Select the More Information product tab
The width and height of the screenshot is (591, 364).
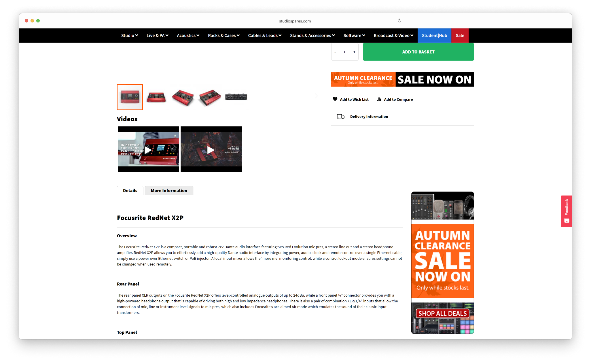coord(169,190)
